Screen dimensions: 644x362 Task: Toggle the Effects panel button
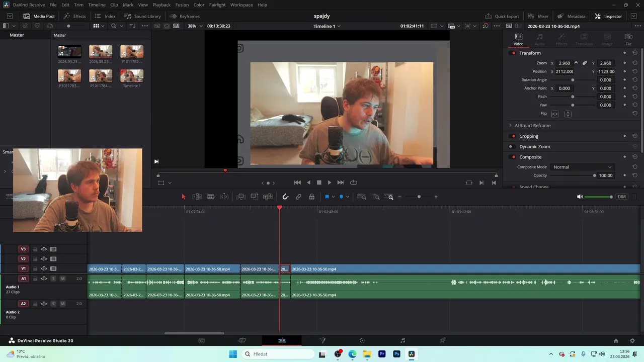[x=74, y=16]
